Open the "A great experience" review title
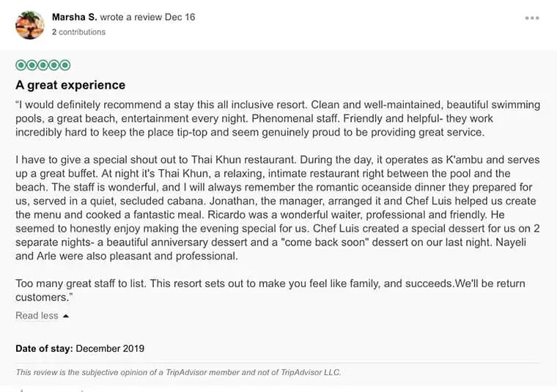Viewport: 557px width, 392px height. pyautogui.click(x=70, y=85)
